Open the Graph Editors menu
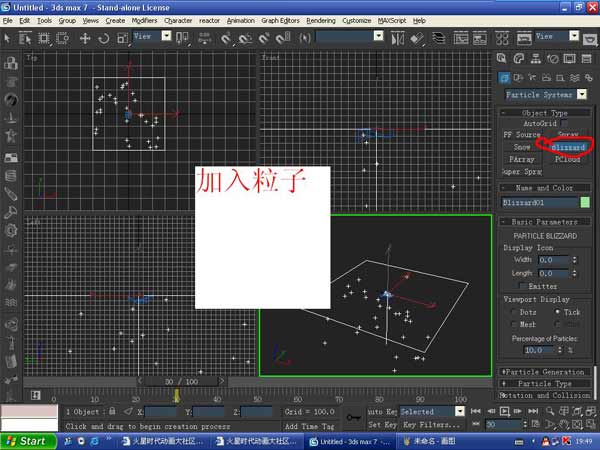Screen dimensions: 600x450 pos(280,21)
